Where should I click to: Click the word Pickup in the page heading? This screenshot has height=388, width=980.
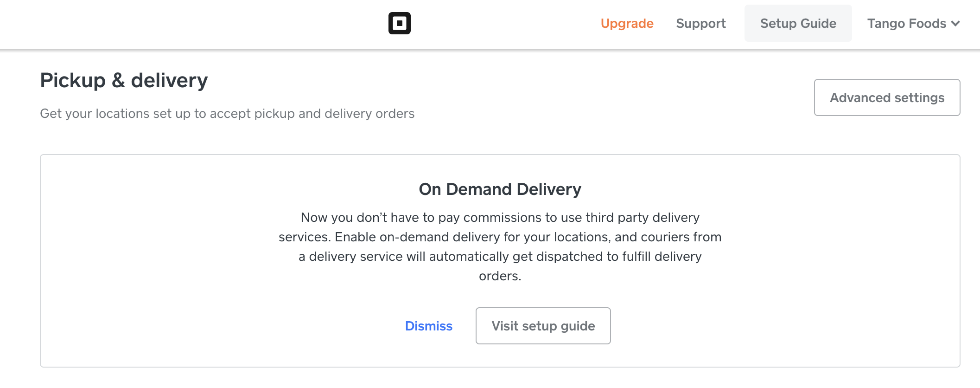73,81
